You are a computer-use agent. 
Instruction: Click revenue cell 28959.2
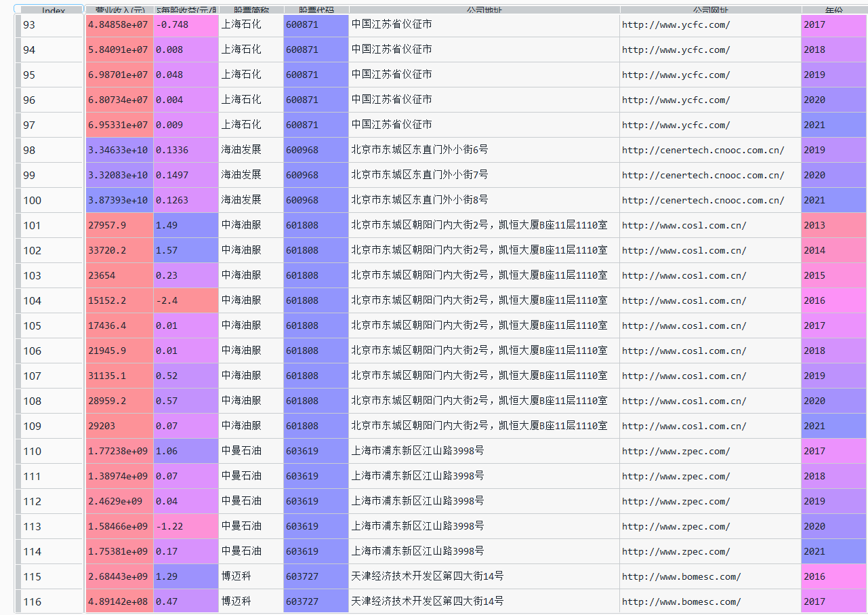119,401
